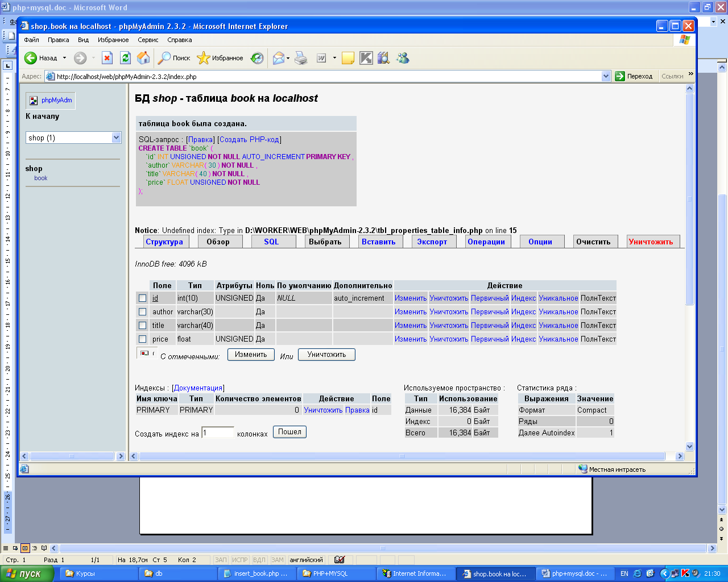The width and height of the screenshot is (728, 582).
Task: Open History clock icon in toolbar
Action: coord(258,58)
